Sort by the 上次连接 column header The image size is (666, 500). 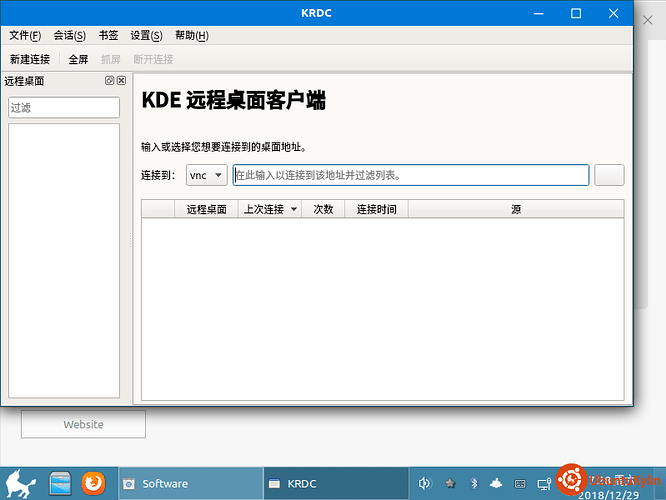point(270,209)
